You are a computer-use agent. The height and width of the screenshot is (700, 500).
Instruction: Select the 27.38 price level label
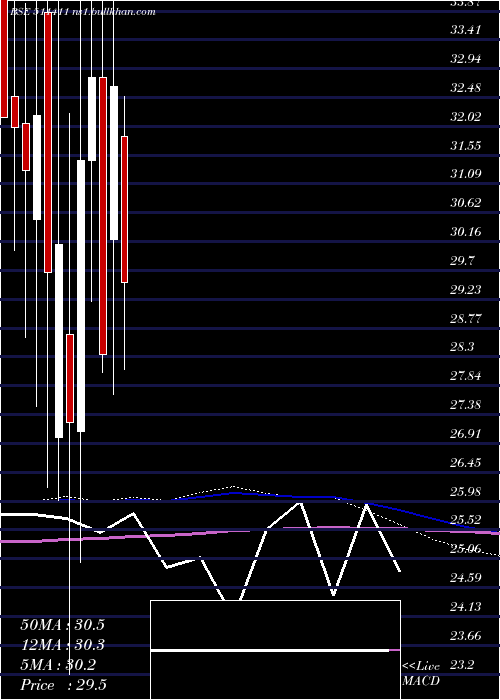click(466, 405)
